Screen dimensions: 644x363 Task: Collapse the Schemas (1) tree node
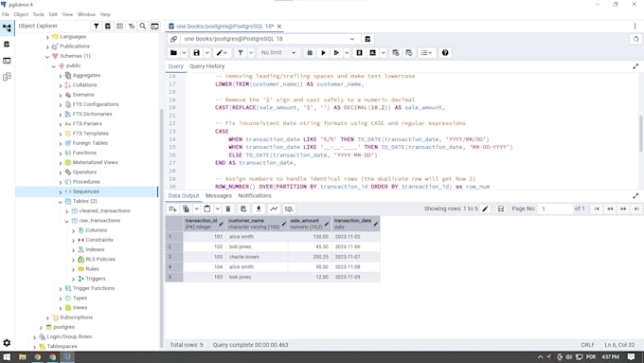coord(47,56)
